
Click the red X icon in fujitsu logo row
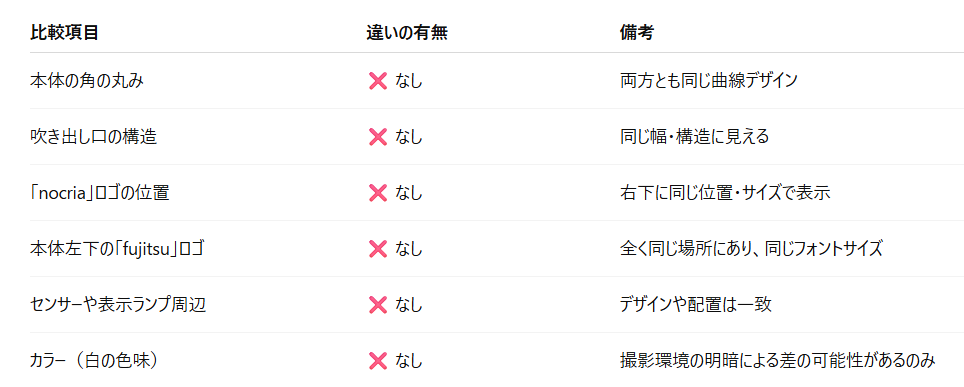click(x=377, y=249)
